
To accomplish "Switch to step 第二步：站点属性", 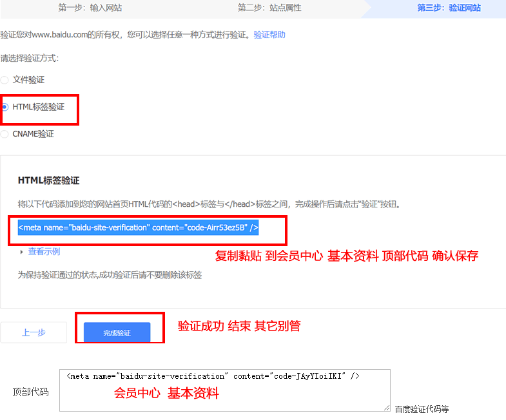I will pyautogui.click(x=269, y=8).
